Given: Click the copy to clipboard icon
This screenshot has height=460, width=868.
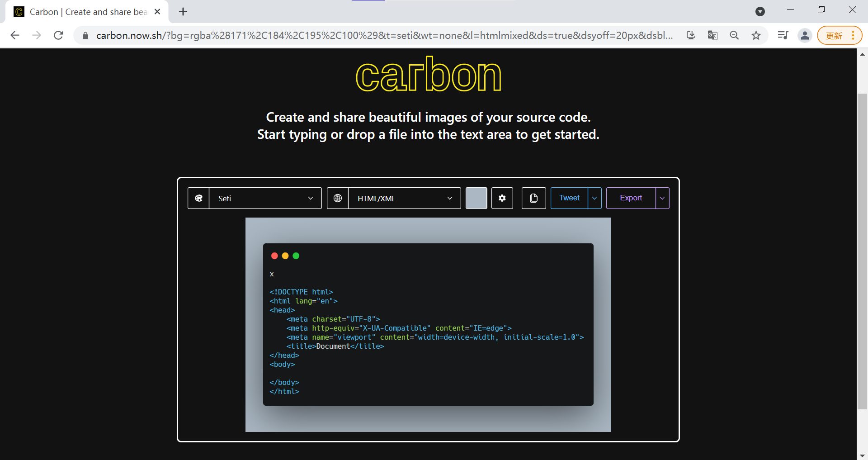Looking at the screenshot, I should 534,198.
